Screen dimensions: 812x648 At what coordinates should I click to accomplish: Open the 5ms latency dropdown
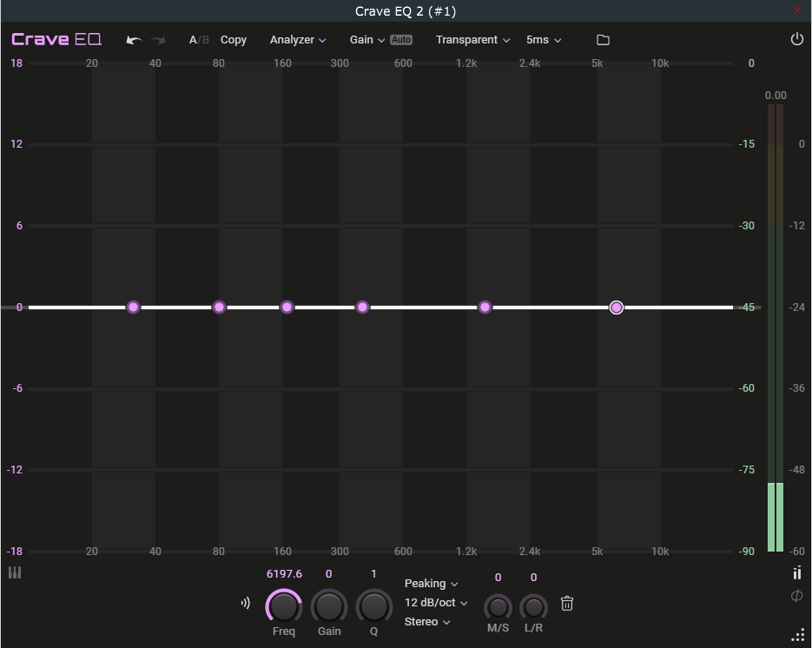(544, 40)
